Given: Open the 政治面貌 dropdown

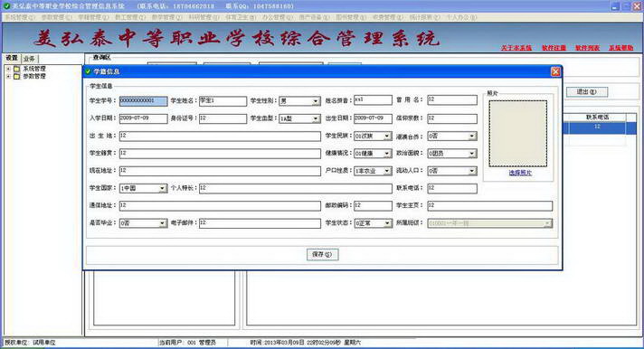Looking at the screenshot, I should point(472,154).
